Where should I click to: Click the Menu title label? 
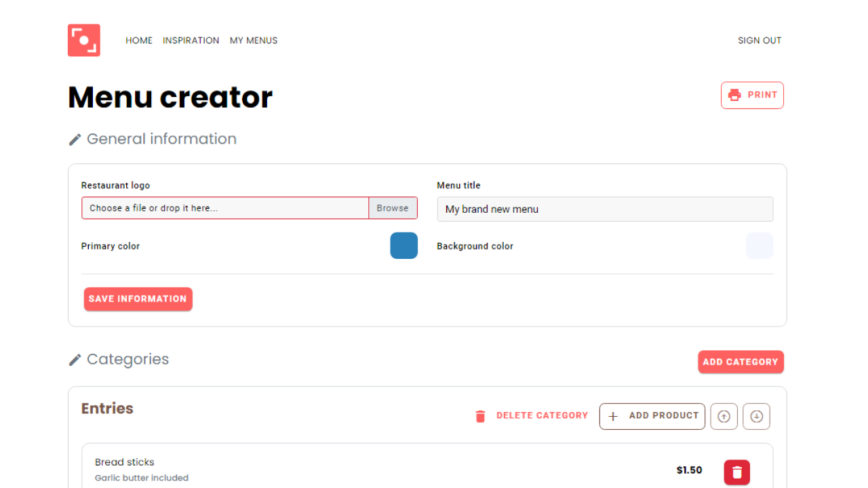coord(459,185)
